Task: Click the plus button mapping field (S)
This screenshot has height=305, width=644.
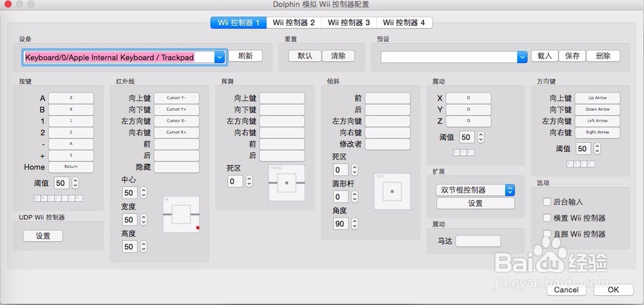Action: pyautogui.click(x=71, y=156)
